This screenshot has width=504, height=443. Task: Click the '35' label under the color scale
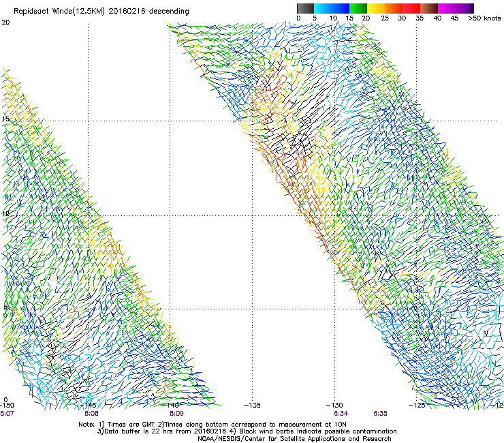point(420,18)
